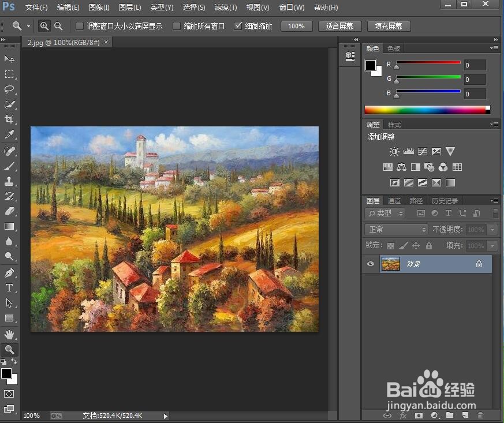
Task: Select the Crop tool
Action: point(9,119)
